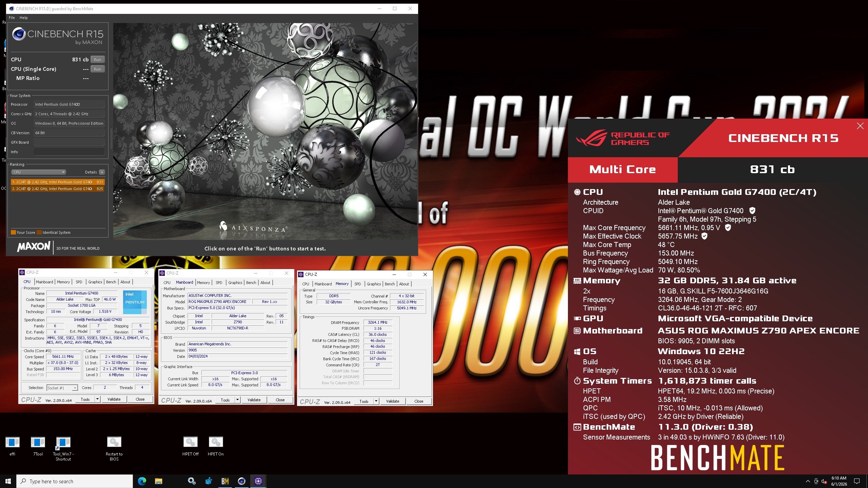The width and height of the screenshot is (868, 488).
Task: Open the Tool_Win7 Shortcut desktop icon
Action: (x=63, y=449)
